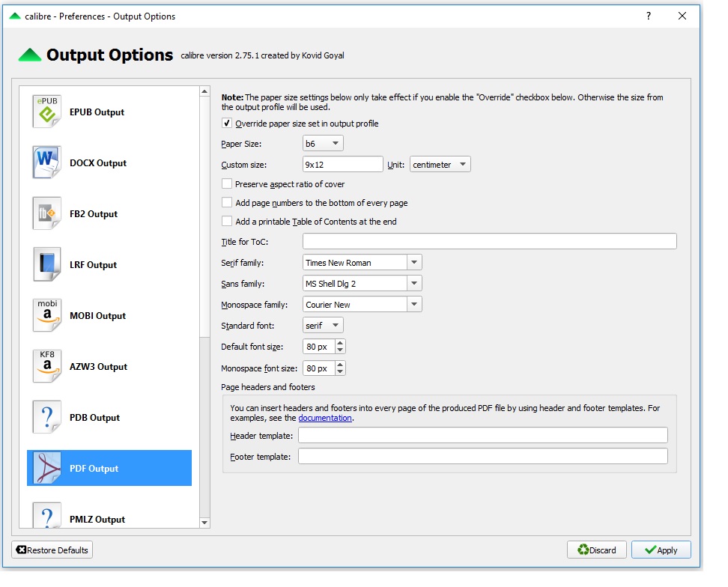Disable Override paper size set in output profile
This screenshot has height=587, width=728.
click(227, 124)
